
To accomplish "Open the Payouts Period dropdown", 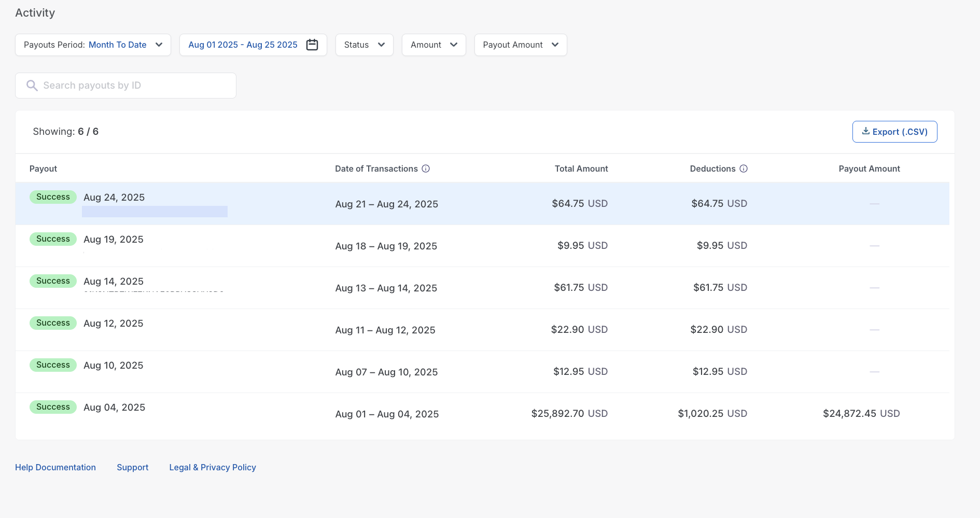I will pos(93,45).
